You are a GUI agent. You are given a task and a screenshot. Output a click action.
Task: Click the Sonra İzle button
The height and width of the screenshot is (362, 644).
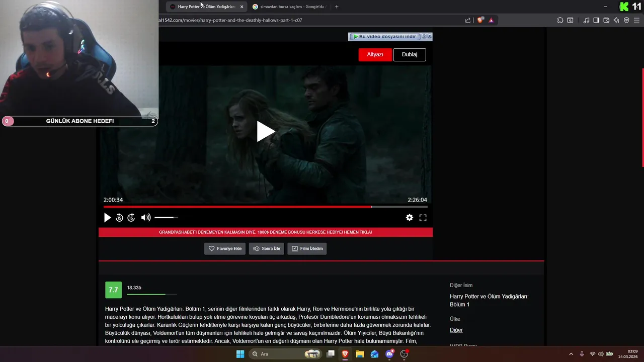pyautogui.click(x=267, y=248)
